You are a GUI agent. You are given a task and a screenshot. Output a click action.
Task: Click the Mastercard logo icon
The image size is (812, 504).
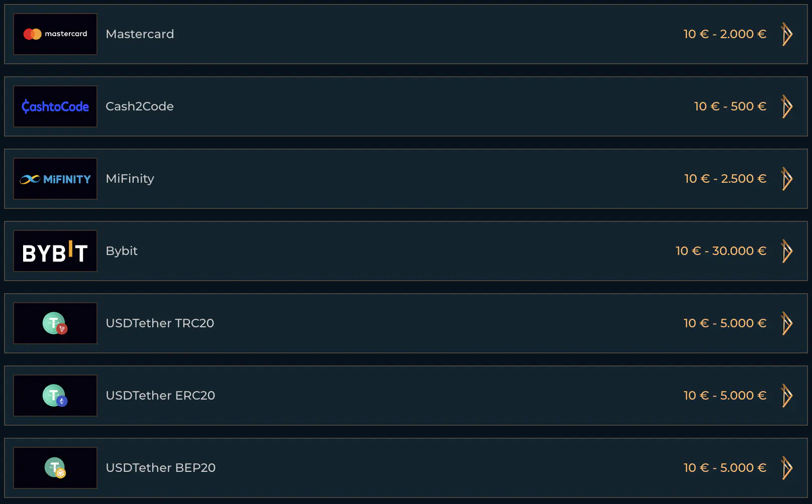pyautogui.click(x=55, y=34)
